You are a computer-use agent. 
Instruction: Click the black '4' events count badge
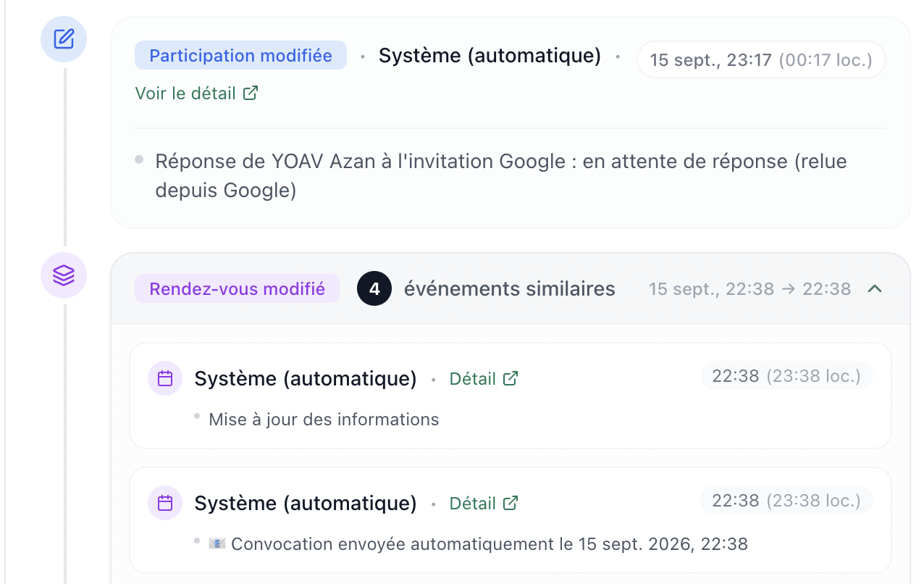(x=374, y=289)
